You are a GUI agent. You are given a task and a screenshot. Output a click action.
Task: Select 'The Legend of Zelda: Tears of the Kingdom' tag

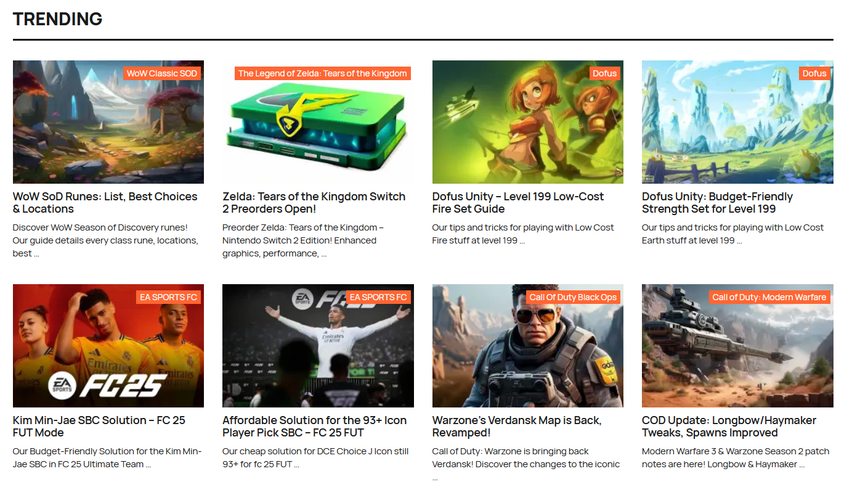click(x=323, y=73)
